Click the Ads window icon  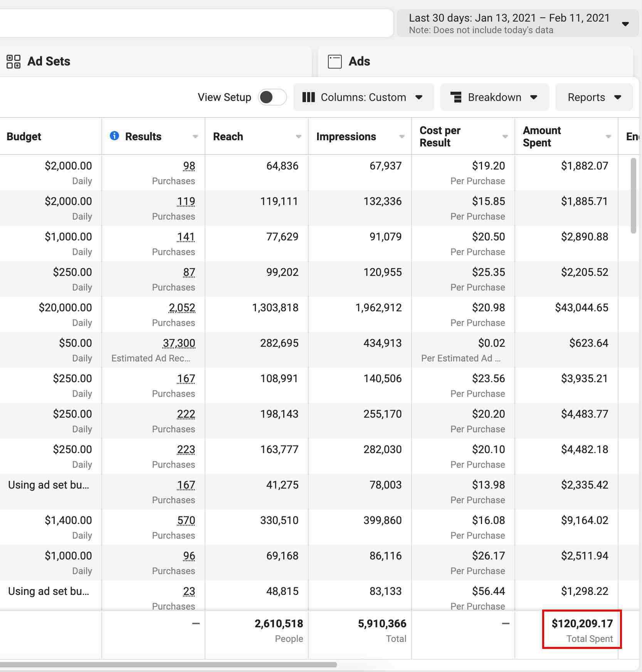334,62
